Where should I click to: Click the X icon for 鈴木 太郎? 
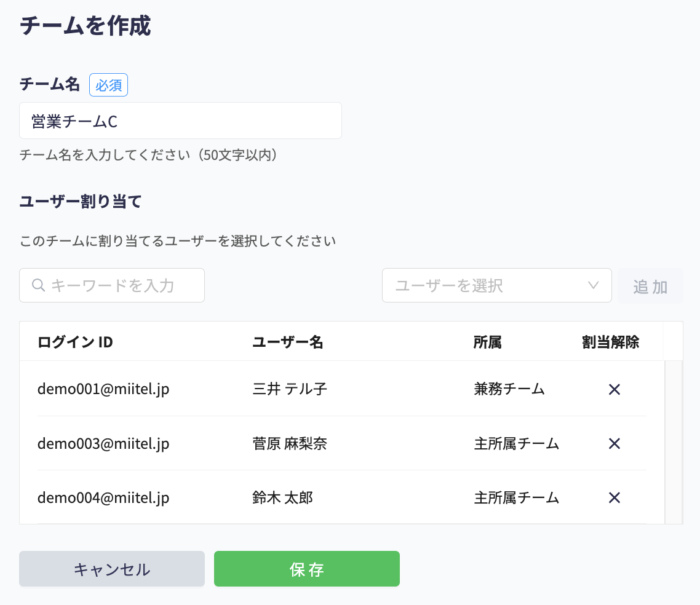pos(614,497)
